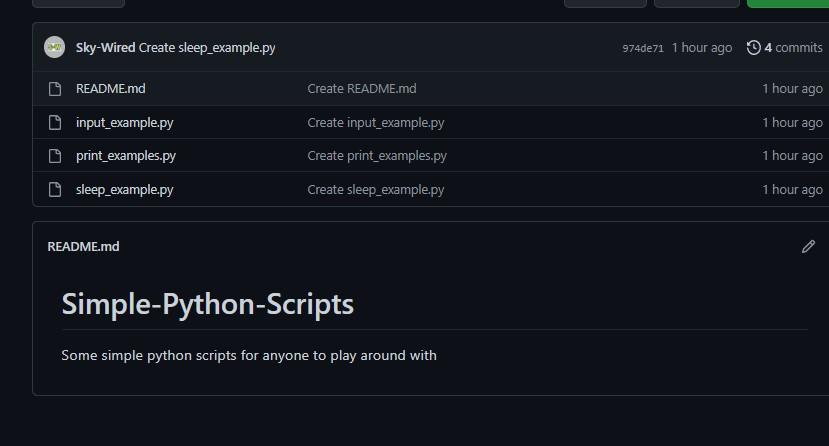Edit README with the pencil icon
This screenshot has height=446, width=829.
tap(808, 247)
